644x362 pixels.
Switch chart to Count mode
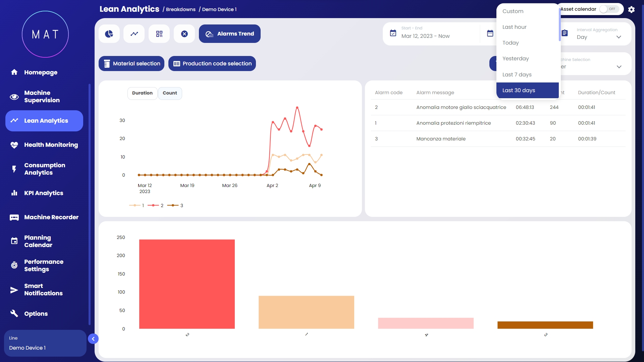170,93
